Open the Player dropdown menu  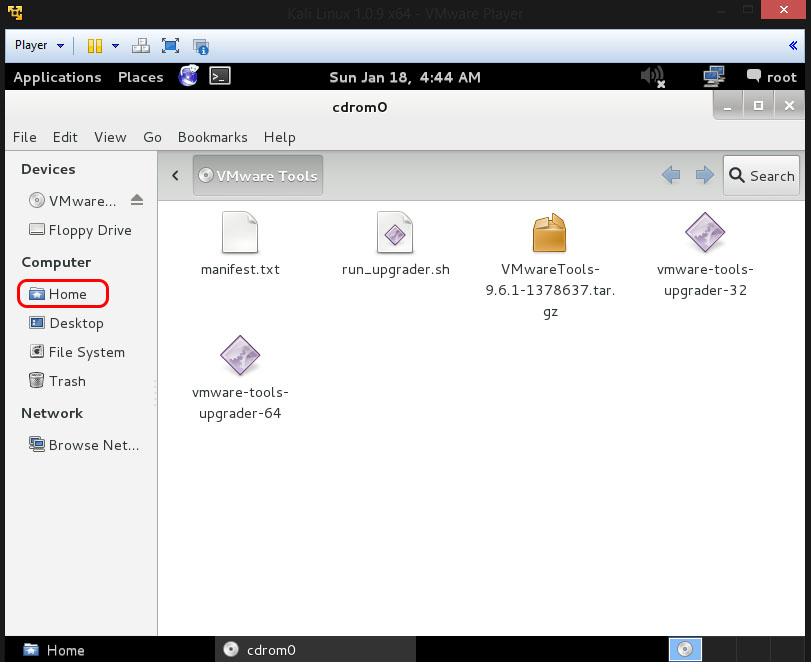pyautogui.click(x=39, y=45)
